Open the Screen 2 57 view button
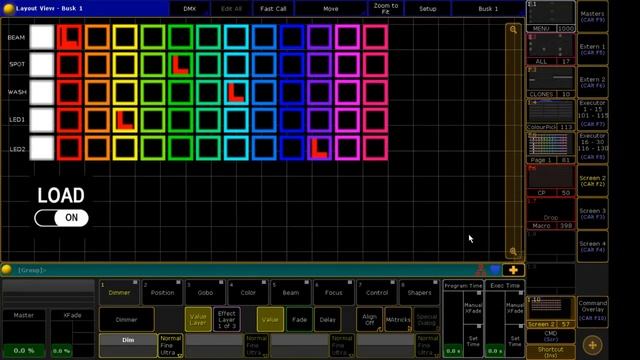 coord(551,312)
